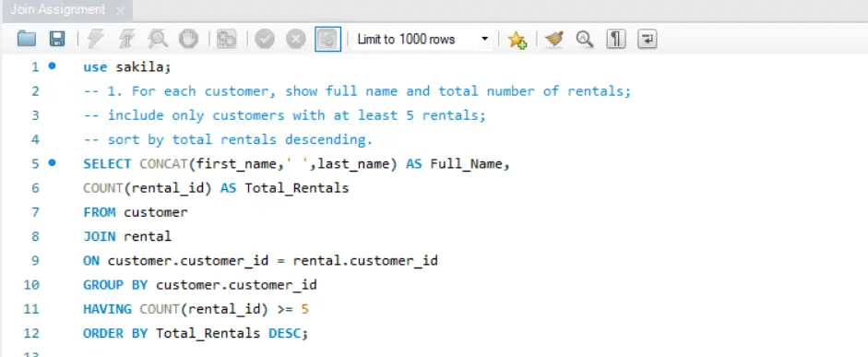The width and height of the screenshot is (868, 357).
Task: Click the comment '-- include only customers with at least 5 rentals;'
Action: click(x=284, y=115)
